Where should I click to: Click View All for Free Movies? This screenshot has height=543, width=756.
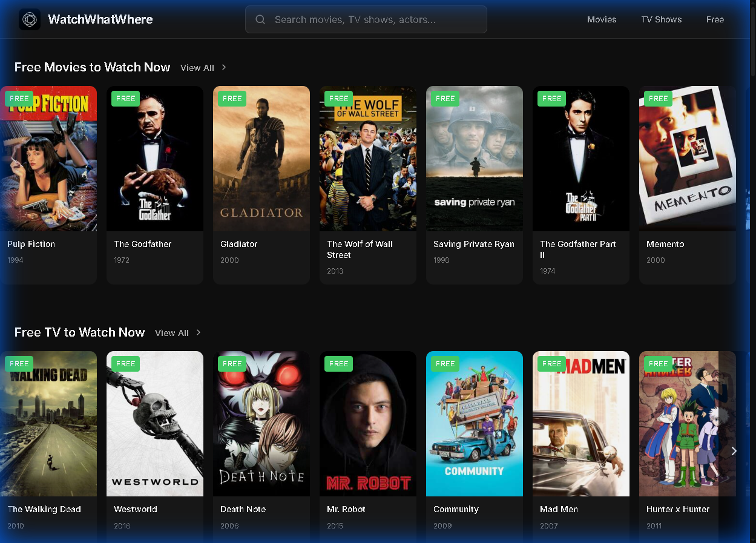197,68
